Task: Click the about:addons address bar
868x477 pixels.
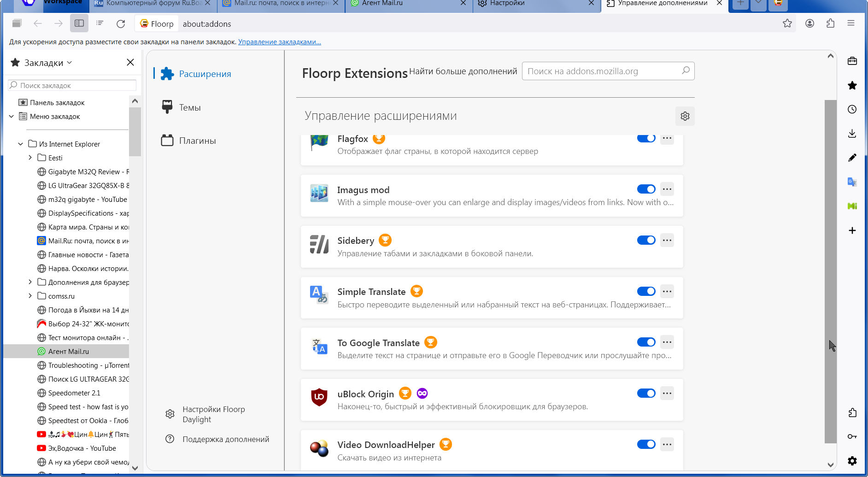Action: coord(479,24)
